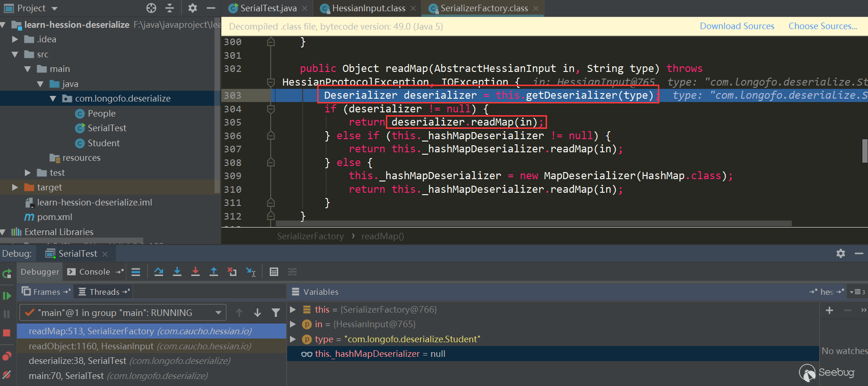The image size is (868, 386).
Task: Show hidden tabs list in Variables panel
Action: [858, 292]
